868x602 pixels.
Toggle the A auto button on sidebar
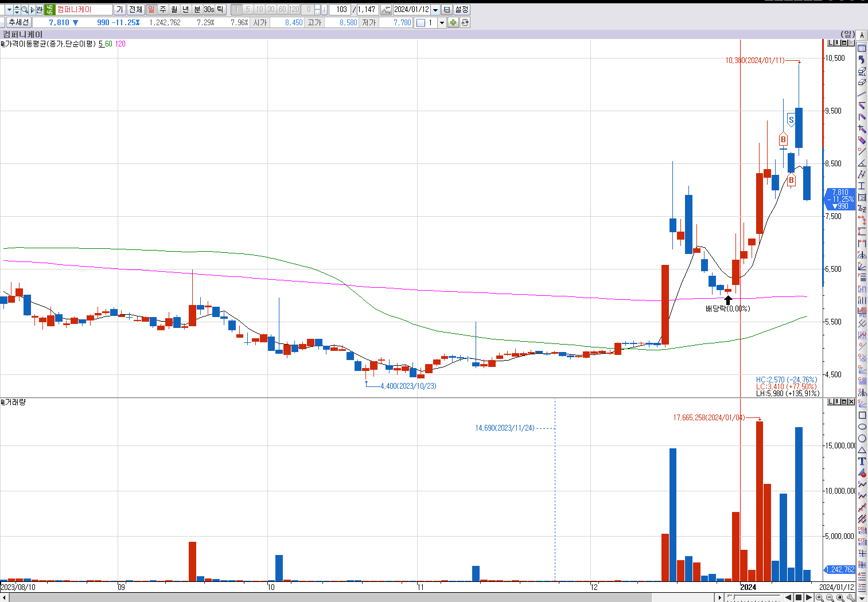pyautogui.click(x=862, y=35)
